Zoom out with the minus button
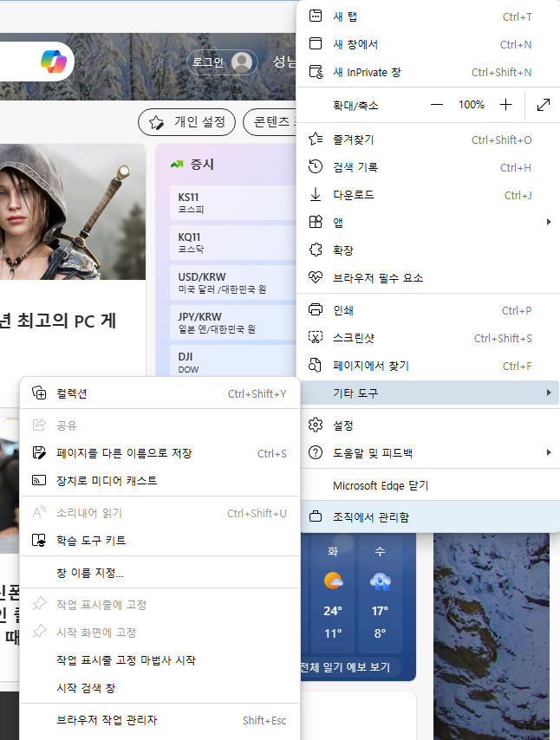This screenshot has height=740, width=560. pyautogui.click(x=437, y=105)
